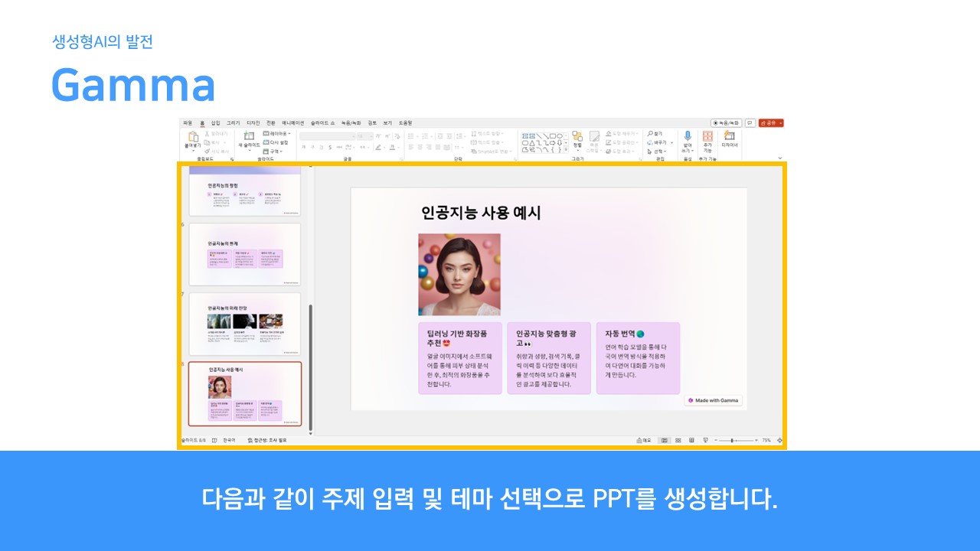The width and height of the screenshot is (980, 551).
Task: Open the Select (선택) dropdown
Action: pyautogui.click(x=656, y=152)
